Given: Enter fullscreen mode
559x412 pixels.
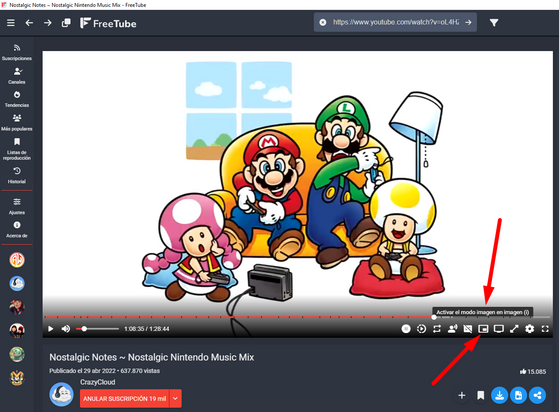Looking at the screenshot, I should 545,329.
